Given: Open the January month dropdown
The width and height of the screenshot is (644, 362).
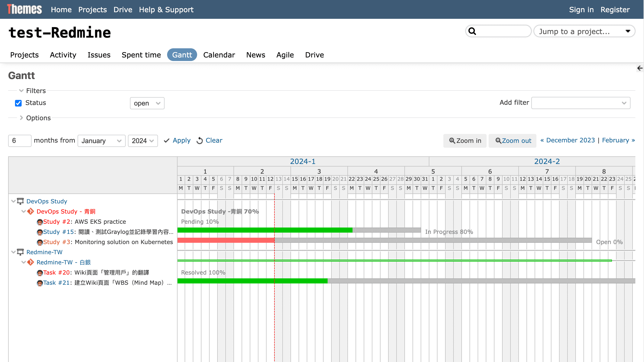Looking at the screenshot, I should point(101,141).
